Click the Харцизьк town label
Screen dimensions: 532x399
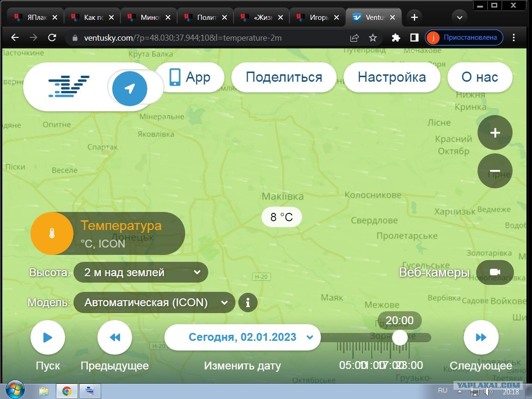[x=455, y=212]
